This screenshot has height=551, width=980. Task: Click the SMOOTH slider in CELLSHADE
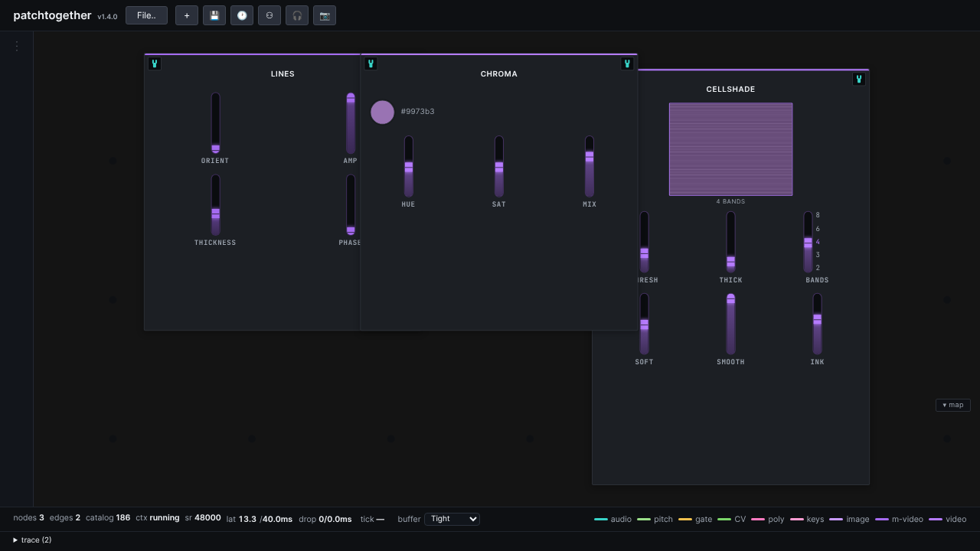[x=731, y=324]
